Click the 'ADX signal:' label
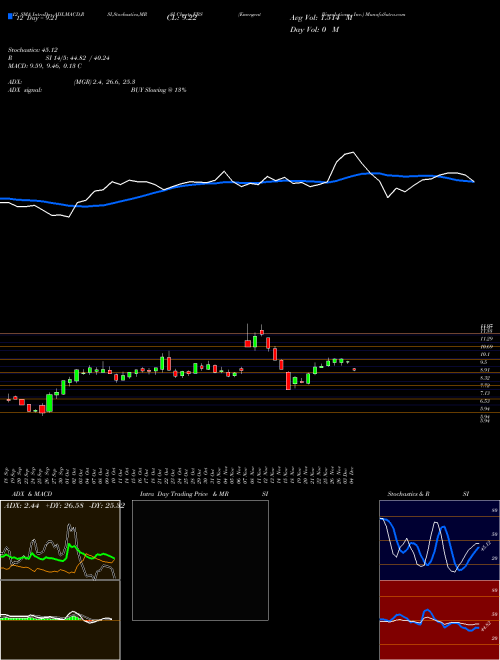The height and width of the screenshot is (660, 500). (x=25, y=90)
